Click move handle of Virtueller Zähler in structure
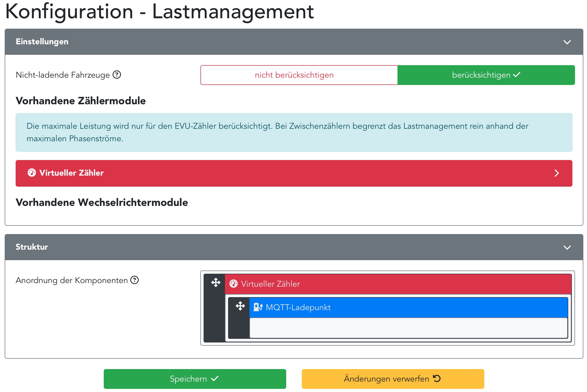The height and width of the screenshot is (392, 587). pyautogui.click(x=216, y=283)
